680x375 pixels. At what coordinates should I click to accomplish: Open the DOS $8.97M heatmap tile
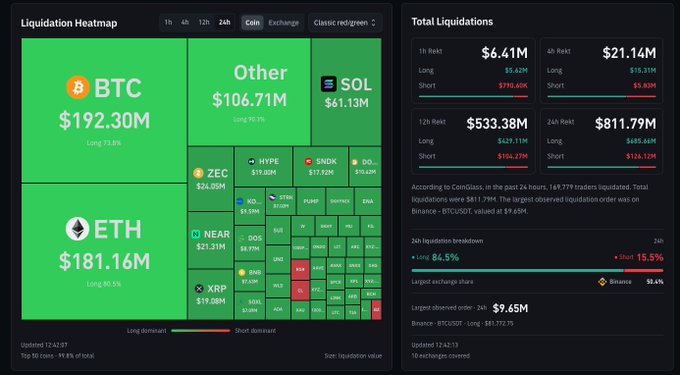(x=250, y=243)
